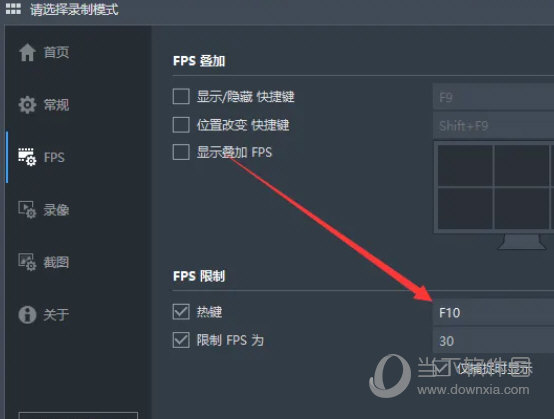Click the FPS limit value 30 field
554x419 pixels.
(x=493, y=341)
